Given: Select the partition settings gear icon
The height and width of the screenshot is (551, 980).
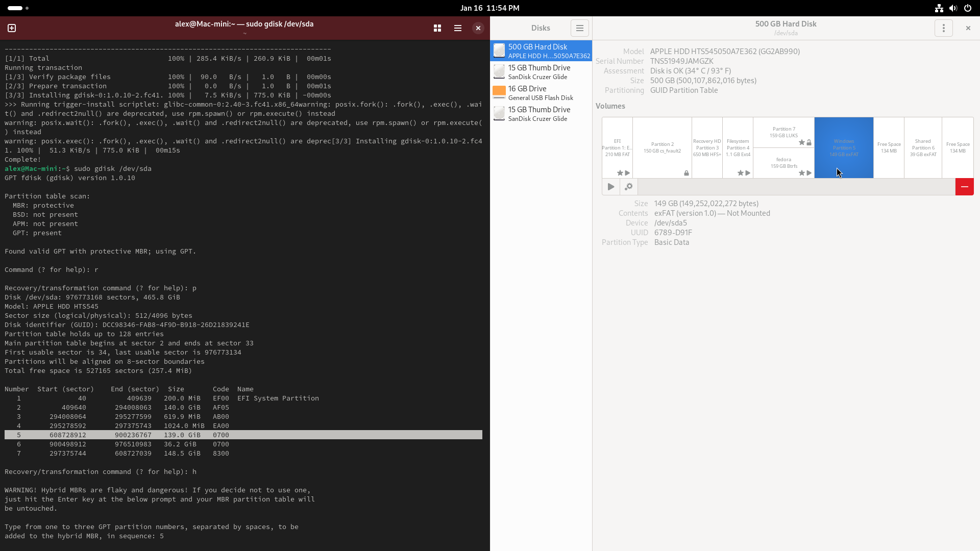Looking at the screenshot, I should point(629,186).
